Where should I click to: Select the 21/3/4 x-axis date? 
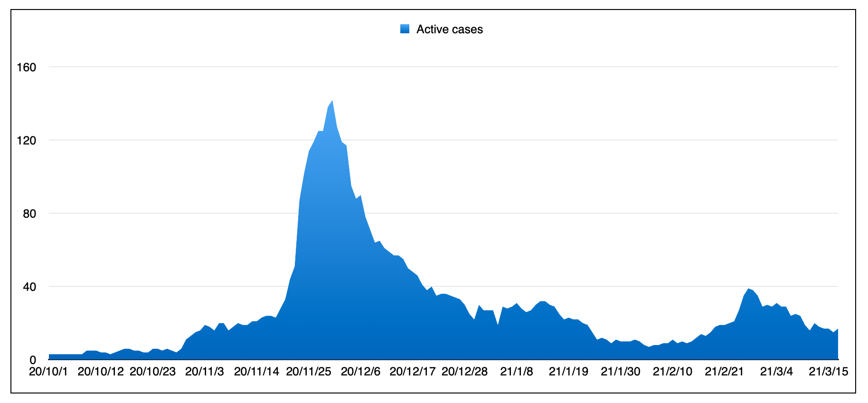pyautogui.click(x=776, y=372)
